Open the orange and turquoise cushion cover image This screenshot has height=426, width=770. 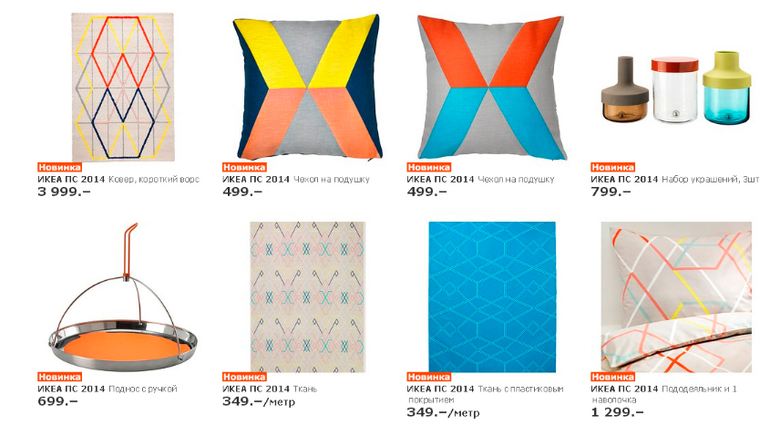[491, 87]
